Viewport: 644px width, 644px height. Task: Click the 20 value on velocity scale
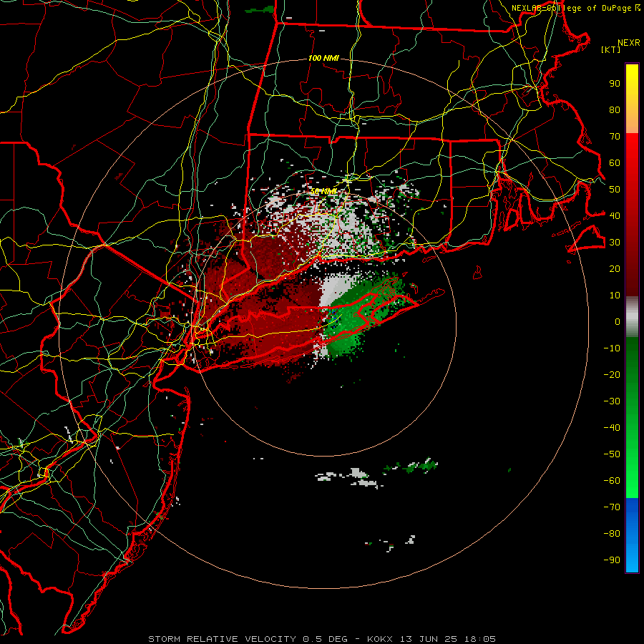tap(615, 269)
